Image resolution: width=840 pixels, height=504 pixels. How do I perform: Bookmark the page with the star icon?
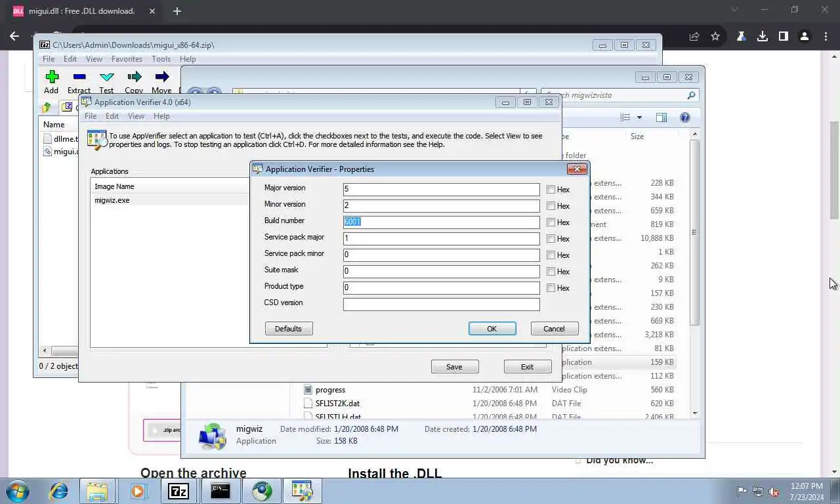(x=715, y=37)
